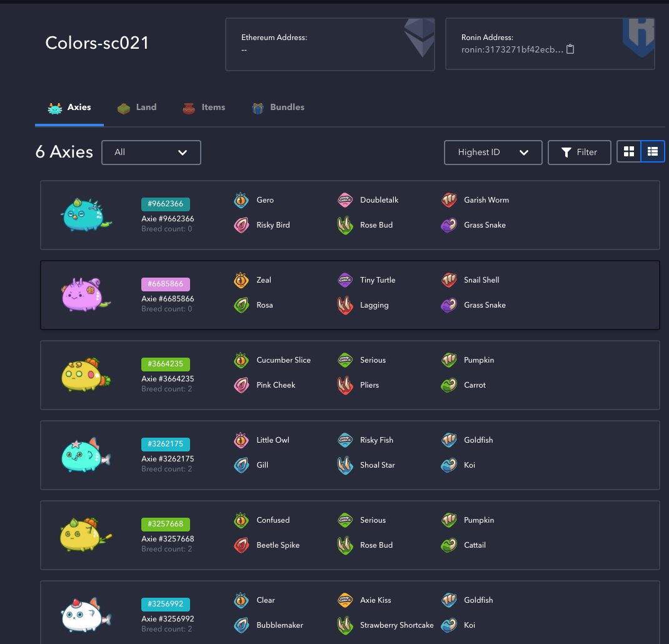
Task: Click the Cucumber Slice eyes icon
Action: pos(241,360)
